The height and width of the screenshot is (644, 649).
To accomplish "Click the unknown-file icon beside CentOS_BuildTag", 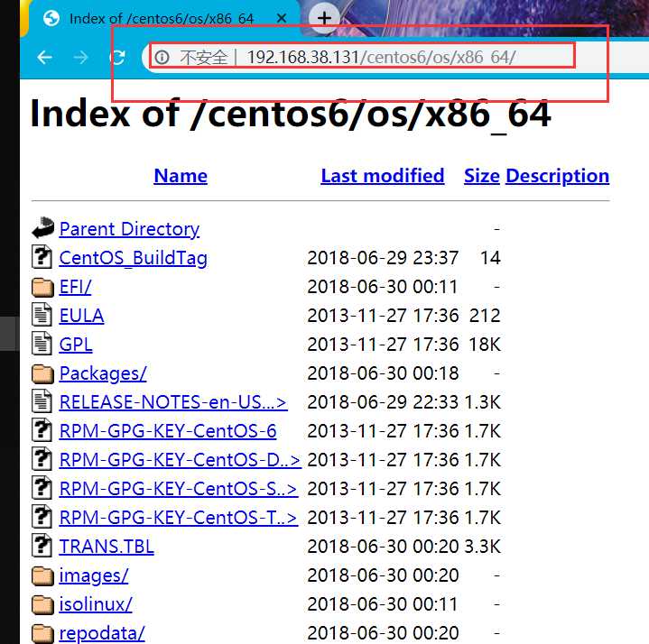I will [x=42, y=256].
